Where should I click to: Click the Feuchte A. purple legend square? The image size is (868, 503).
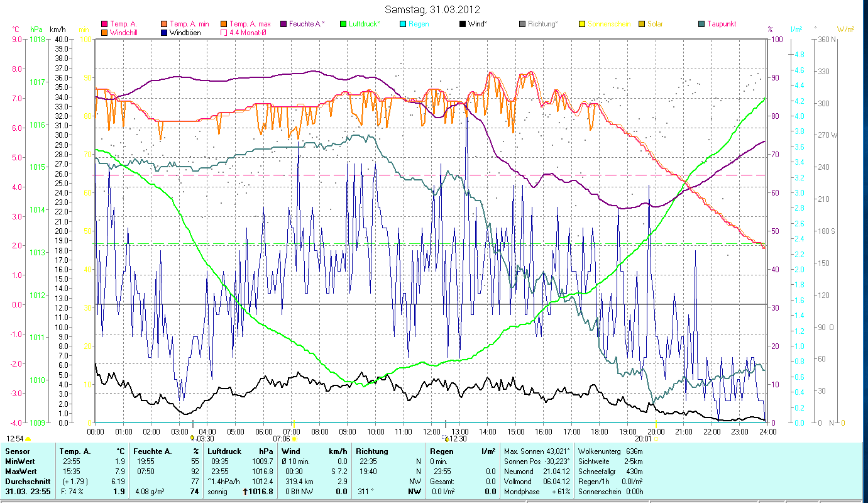283,24
